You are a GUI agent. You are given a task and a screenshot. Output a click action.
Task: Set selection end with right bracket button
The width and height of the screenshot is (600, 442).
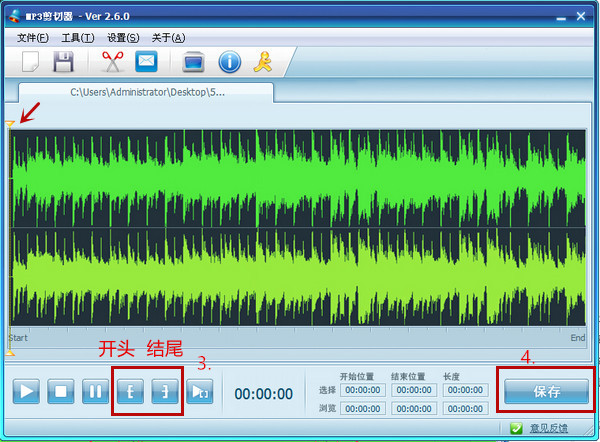click(x=164, y=392)
